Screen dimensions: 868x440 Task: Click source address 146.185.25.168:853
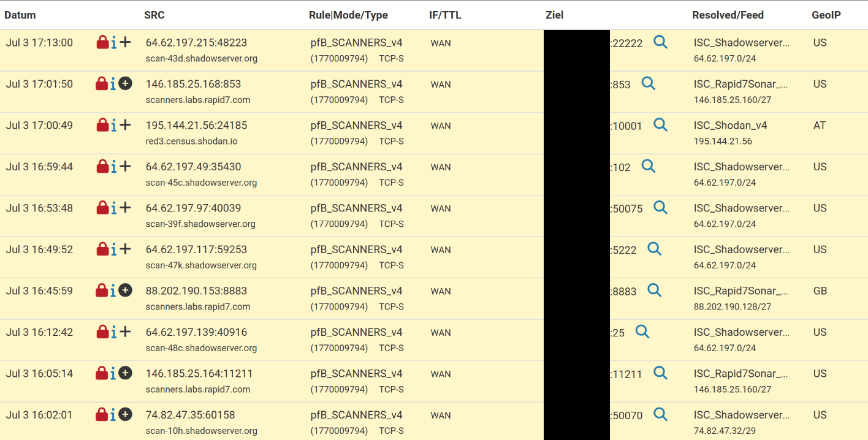pos(194,84)
